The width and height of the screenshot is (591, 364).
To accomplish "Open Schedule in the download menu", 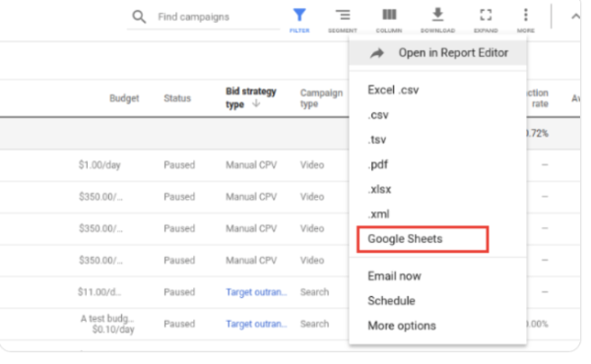I will click(391, 301).
